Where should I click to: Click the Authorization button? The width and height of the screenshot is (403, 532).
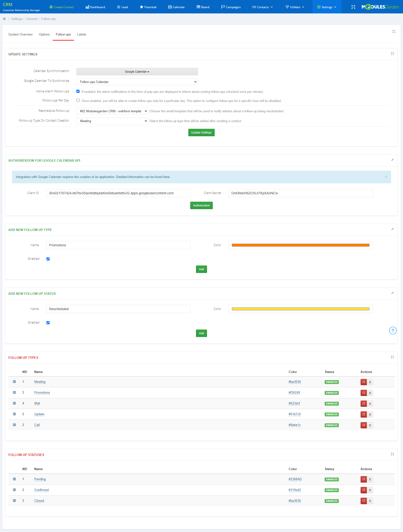201,205
